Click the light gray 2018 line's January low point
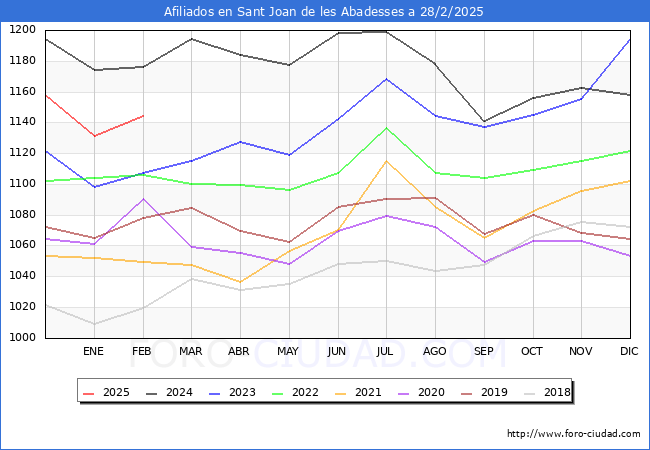Screen dimensions: 650x450 pyautogui.click(x=95, y=324)
